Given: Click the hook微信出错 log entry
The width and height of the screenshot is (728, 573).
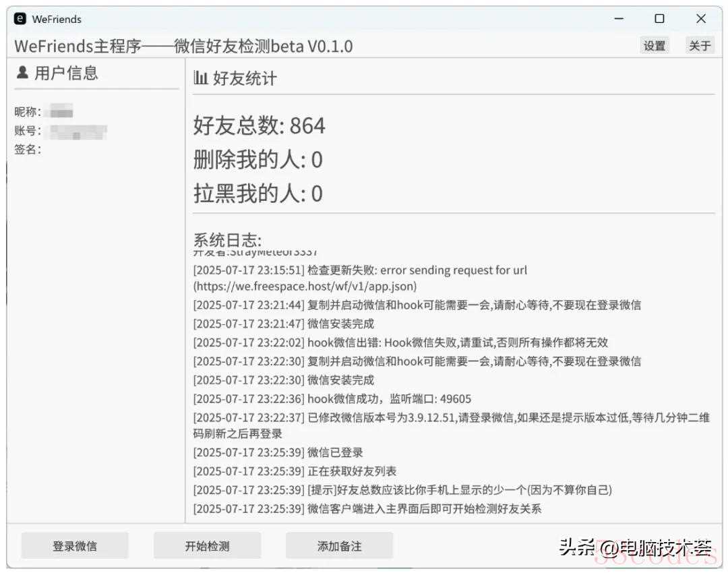Looking at the screenshot, I should [400, 342].
